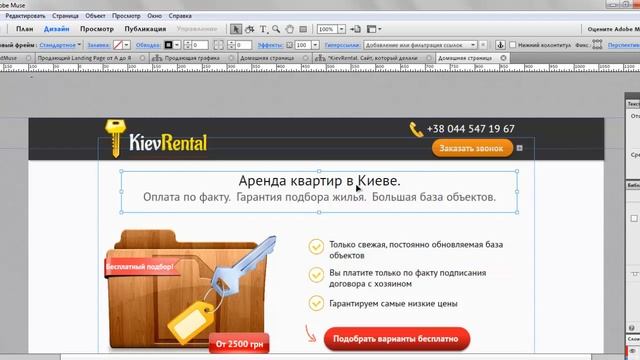Select the Zoom magnifier tool
The image size is (640, 360).
tap(276, 29)
